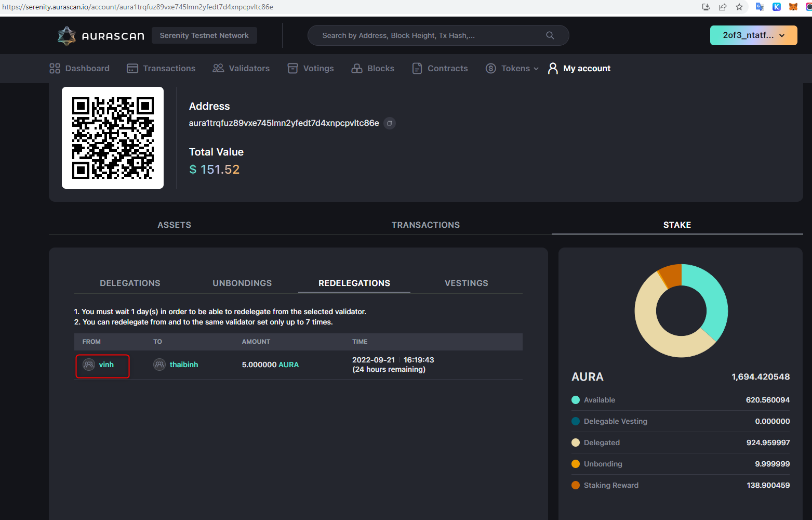Screen dimensions: 812x520
Task: Switch to the ASSETS tab
Action: click(x=174, y=225)
